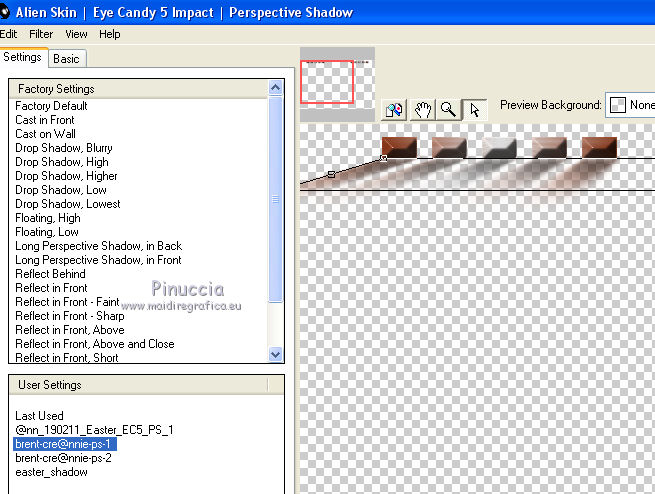Viewport: 655px width, 494px height.
Task: Select brent-cre@nnie-ps-1 user setting
Action: click(63, 444)
